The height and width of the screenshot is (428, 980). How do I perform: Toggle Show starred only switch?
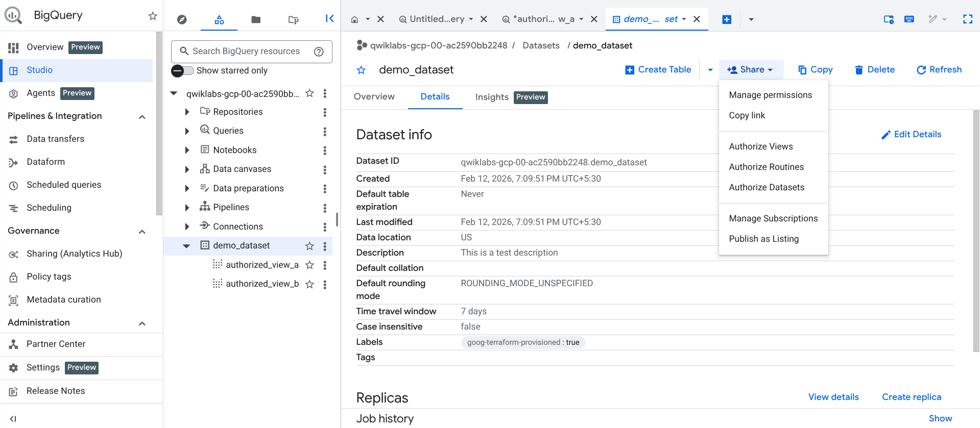tap(182, 71)
